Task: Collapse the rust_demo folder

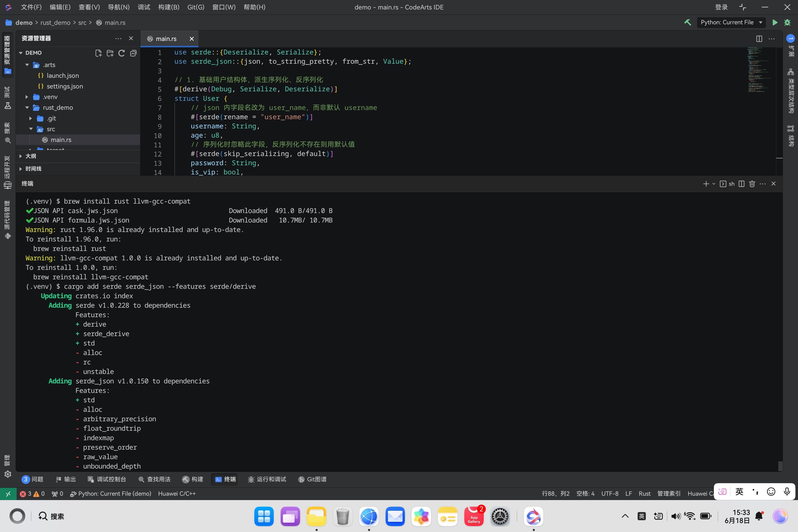Action: click(x=27, y=108)
